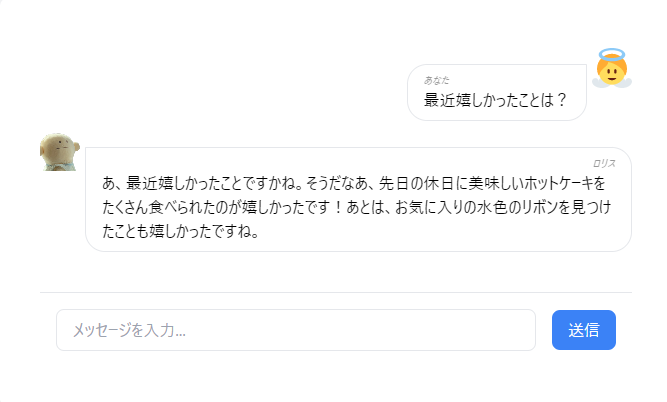The width and height of the screenshot is (667, 402).
Task: Click the question mark ending your message
Action: point(561,100)
